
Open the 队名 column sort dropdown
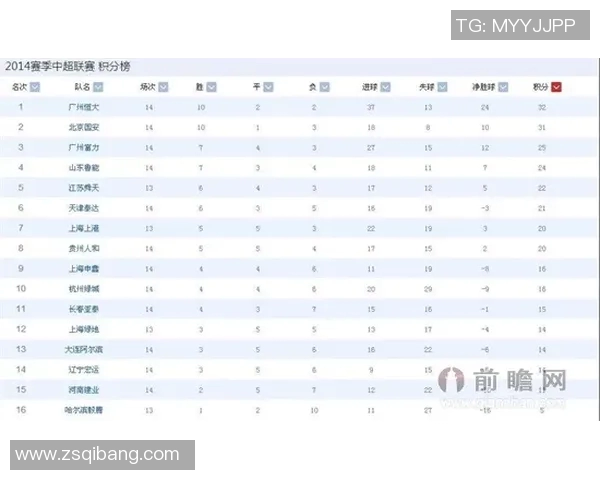[x=98, y=87]
